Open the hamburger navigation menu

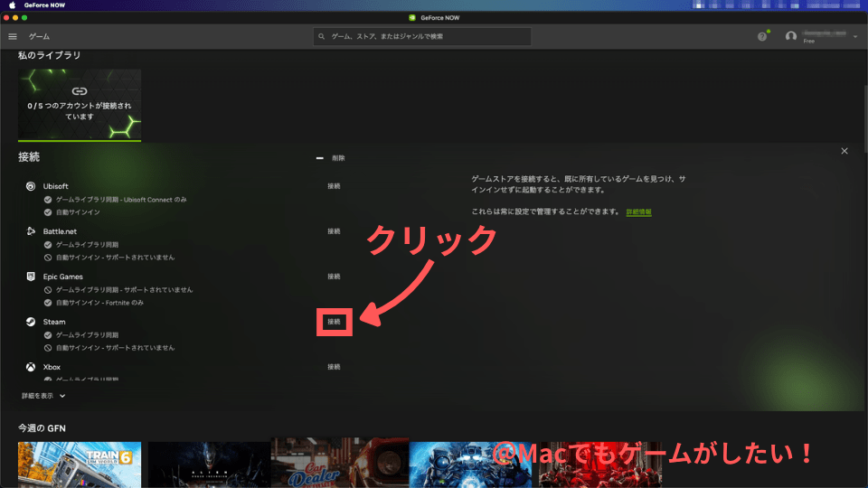(13, 36)
